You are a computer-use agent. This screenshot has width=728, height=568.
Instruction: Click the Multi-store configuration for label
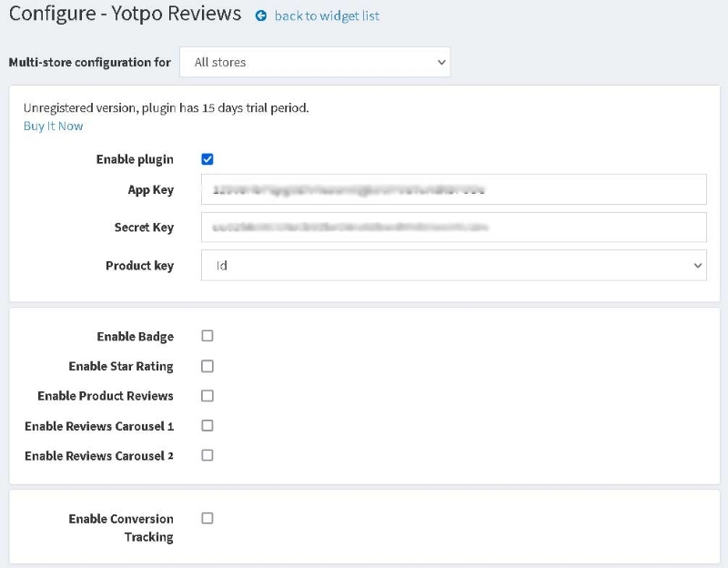coord(89,62)
